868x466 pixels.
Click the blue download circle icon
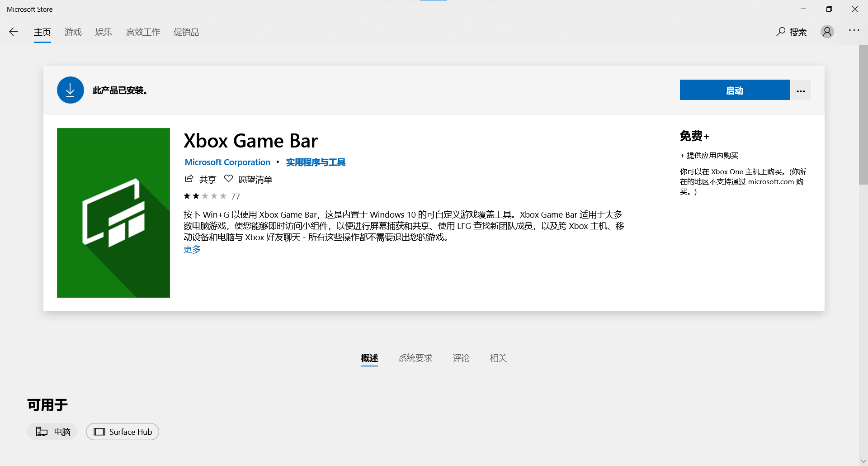pyautogui.click(x=71, y=90)
